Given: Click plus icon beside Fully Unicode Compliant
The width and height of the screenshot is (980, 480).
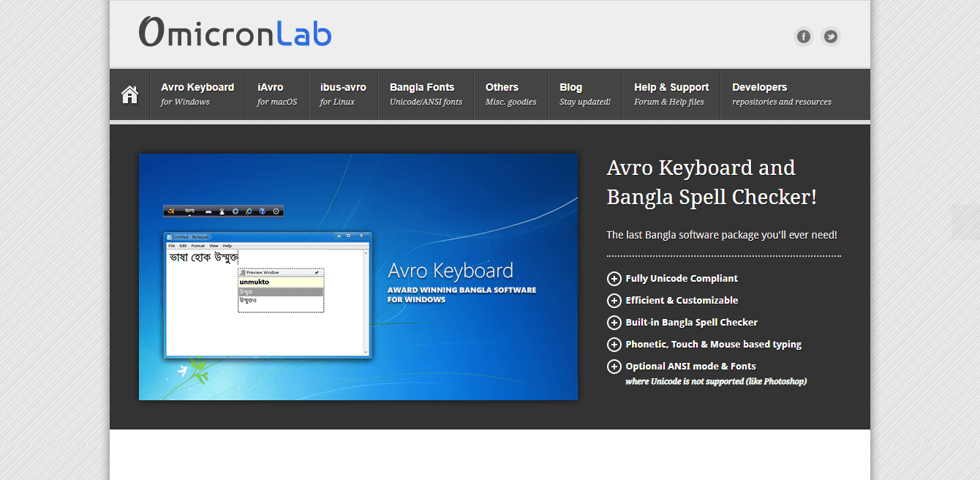Looking at the screenshot, I should (614, 279).
